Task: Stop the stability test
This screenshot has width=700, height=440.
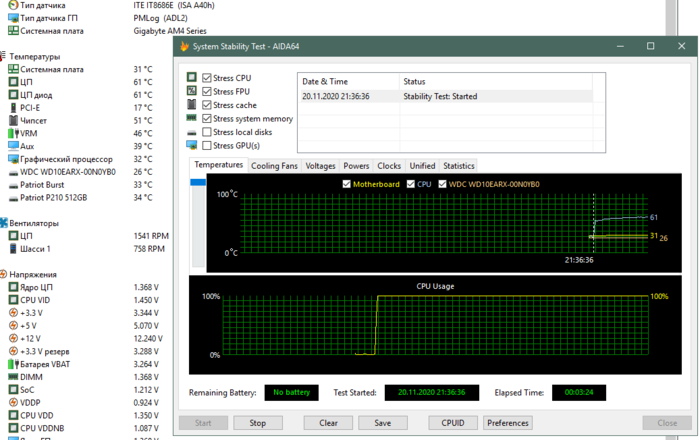Action: coord(258,423)
